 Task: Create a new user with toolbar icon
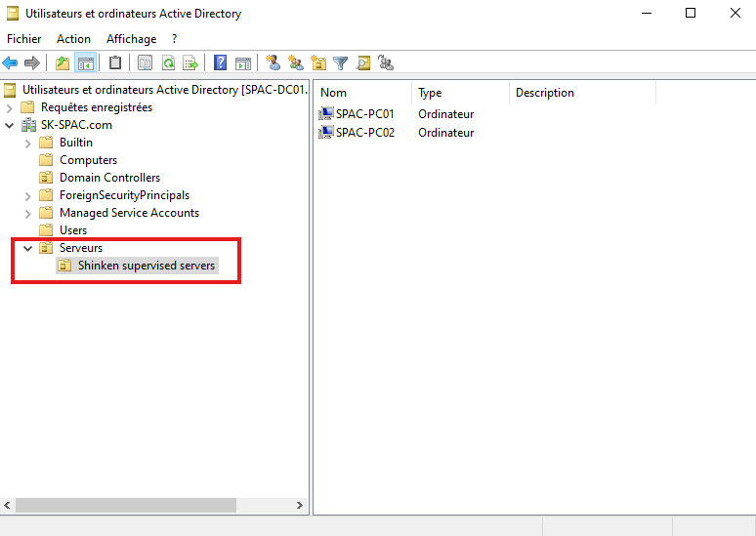pyautogui.click(x=273, y=63)
